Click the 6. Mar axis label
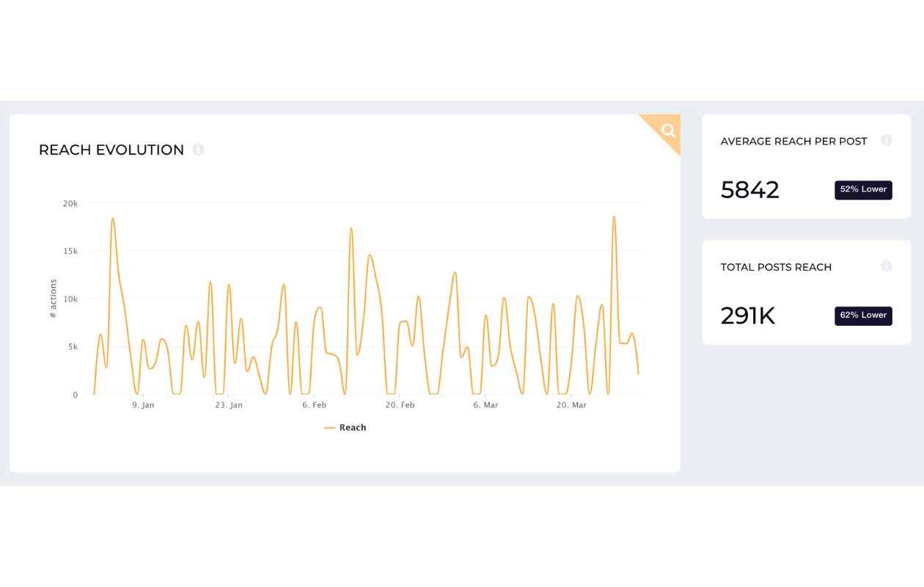Image resolution: width=924 pixels, height=587 pixels. pos(485,405)
